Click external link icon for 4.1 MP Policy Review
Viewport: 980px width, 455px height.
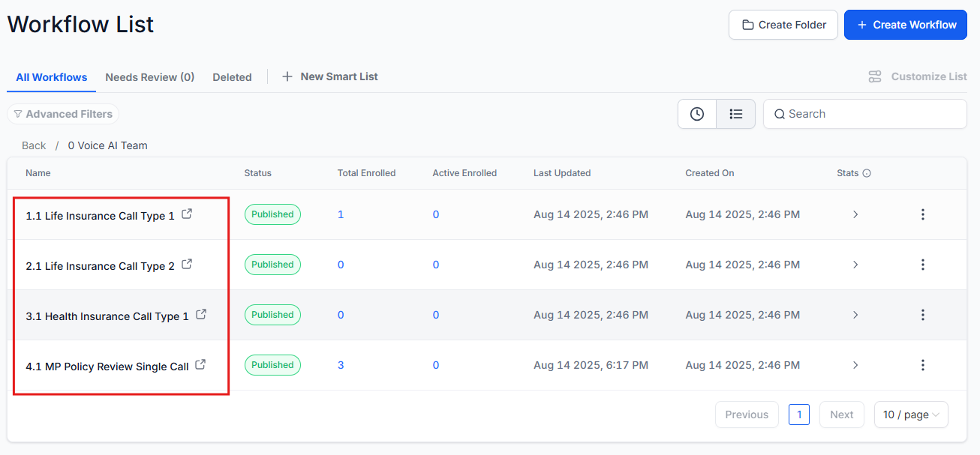pyautogui.click(x=201, y=365)
